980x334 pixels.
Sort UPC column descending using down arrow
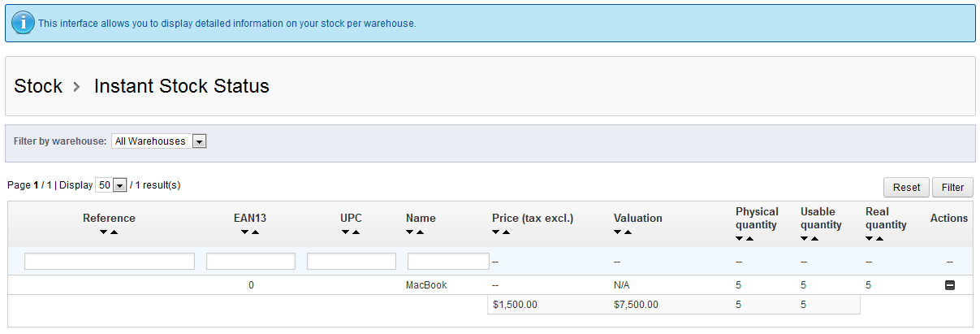pyautogui.click(x=346, y=233)
